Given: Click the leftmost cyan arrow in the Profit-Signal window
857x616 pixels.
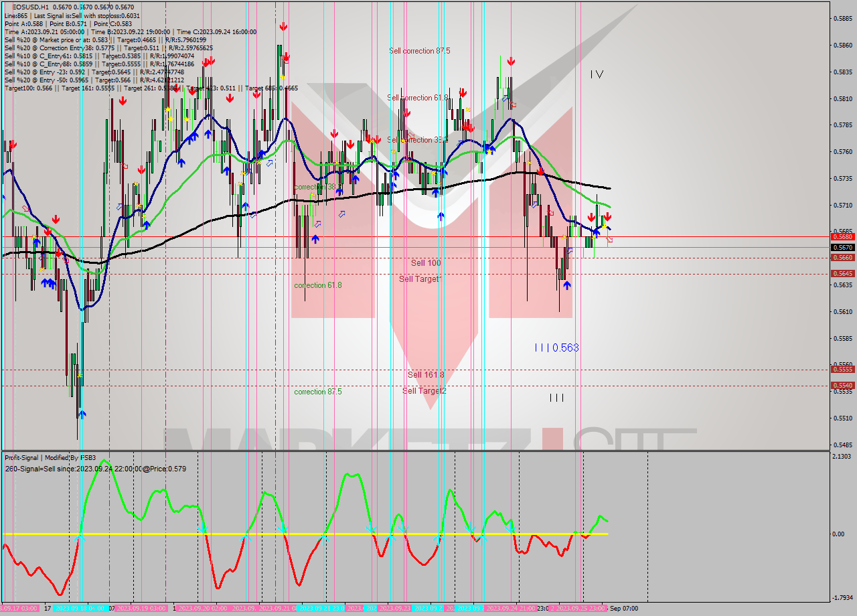Looking at the screenshot, I should (80, 536).
